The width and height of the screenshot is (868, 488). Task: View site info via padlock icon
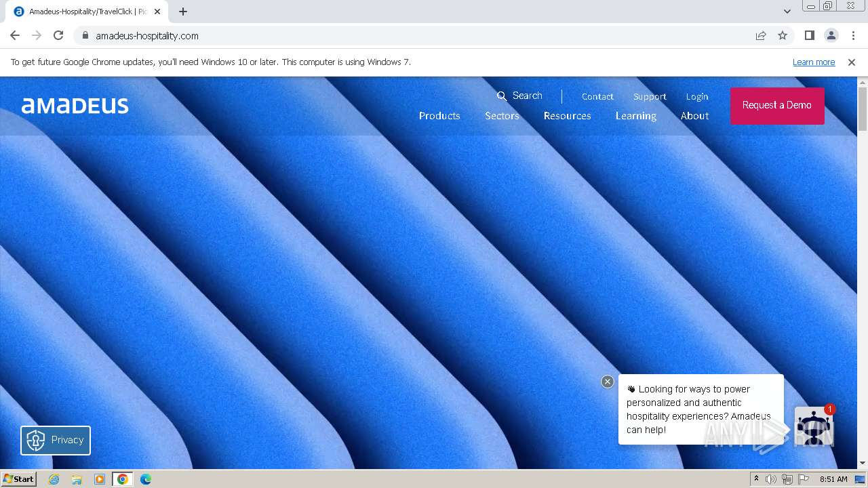tap(85, 35)
